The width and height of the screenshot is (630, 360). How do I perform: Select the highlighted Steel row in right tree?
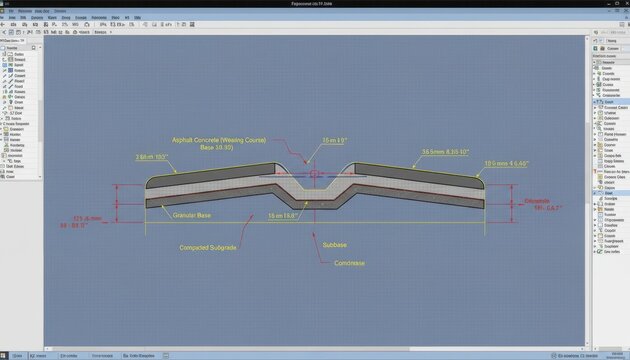pyautogui.click(x=612, y=193)
